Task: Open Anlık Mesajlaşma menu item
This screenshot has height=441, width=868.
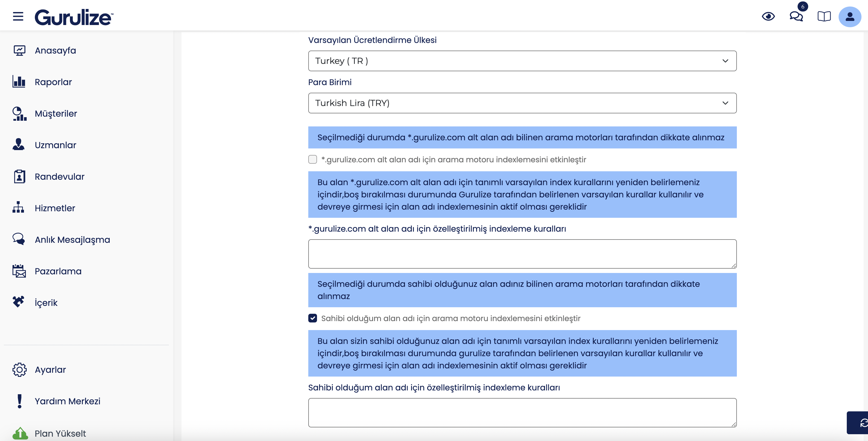Action: pos(72,239)
